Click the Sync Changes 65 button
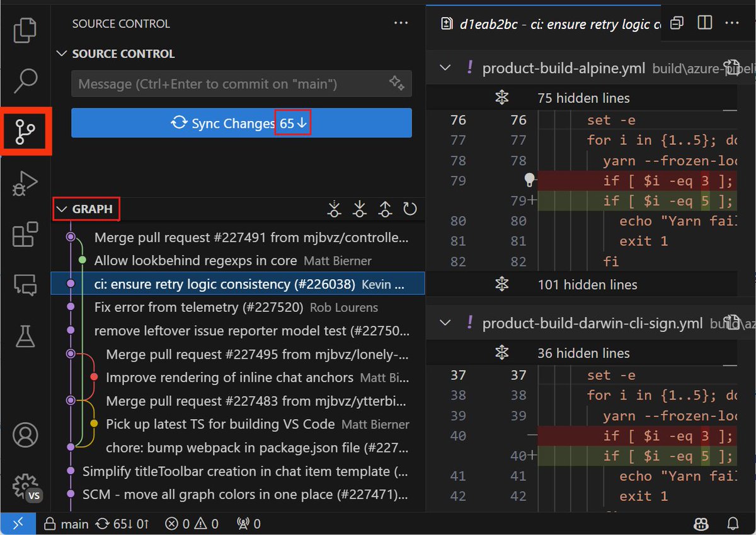This screenshot has width=756, height=535. point(241,123)
